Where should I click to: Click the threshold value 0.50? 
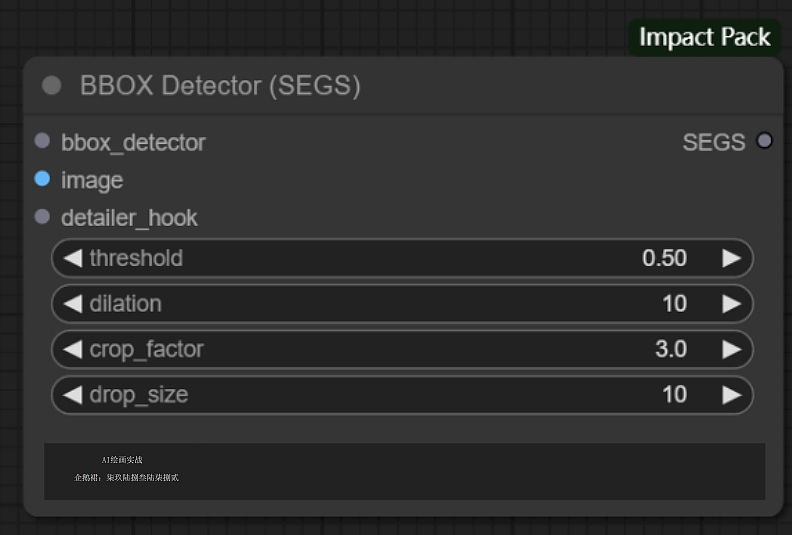pyautogui.click(x=664, y=258)
